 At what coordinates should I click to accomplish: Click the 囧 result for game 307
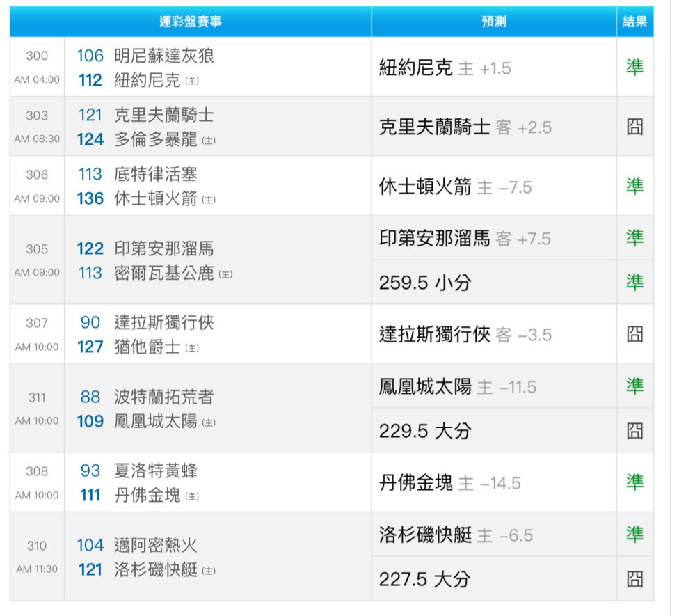[635, 334]
